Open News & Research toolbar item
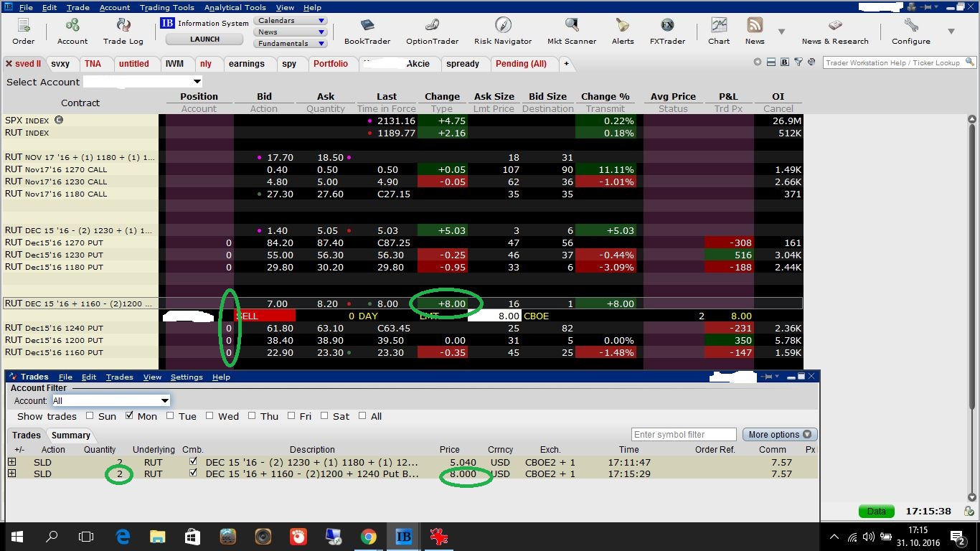 [x=835, y=31]
